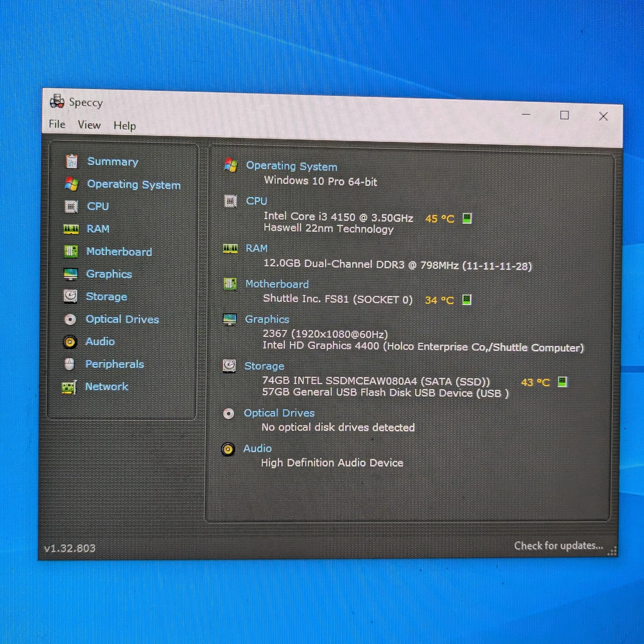Image resolution: width=644 pixels, height=644 pixels.
Task: Select the Audio speaker icon in sidebar
Action: click(x=70, y=342)
